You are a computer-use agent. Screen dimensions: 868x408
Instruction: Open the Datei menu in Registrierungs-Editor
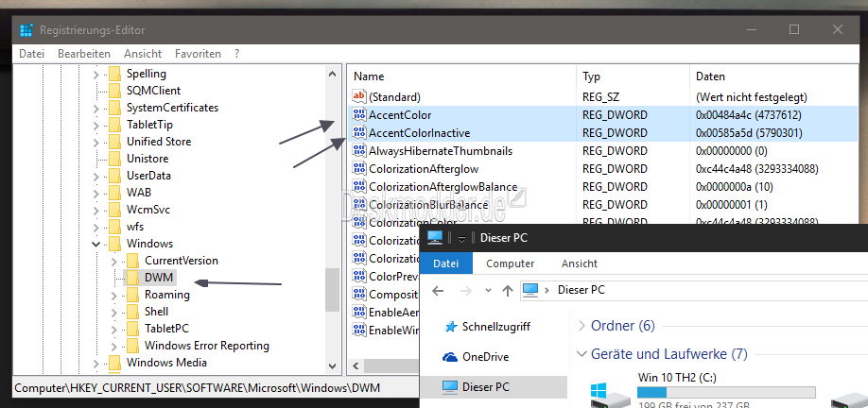pyautogui.click(x=31, y=54)
